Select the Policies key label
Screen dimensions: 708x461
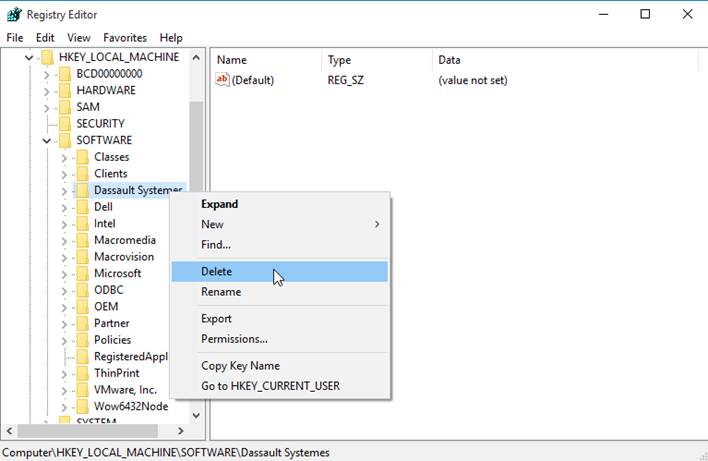coord(112,340)
